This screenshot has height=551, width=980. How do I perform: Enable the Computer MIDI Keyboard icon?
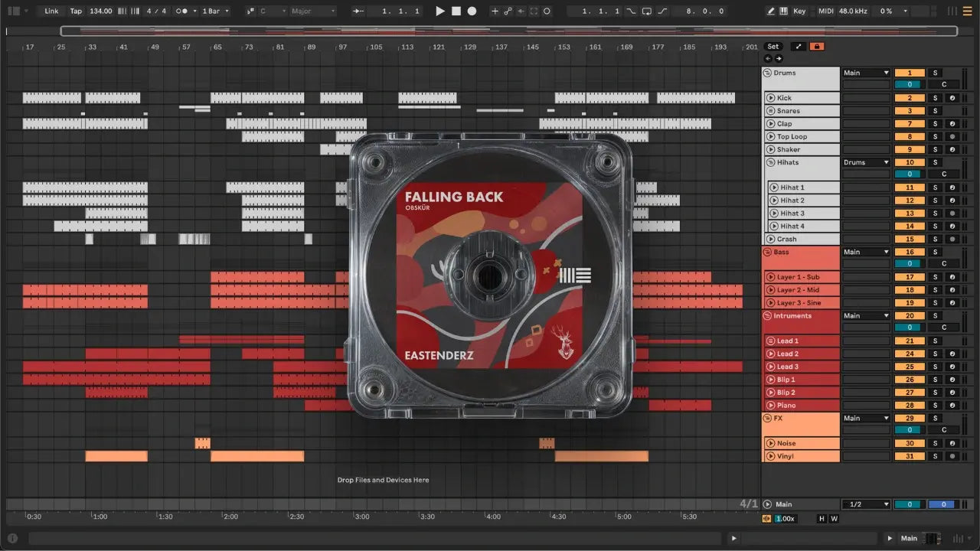tap(784, 11)
